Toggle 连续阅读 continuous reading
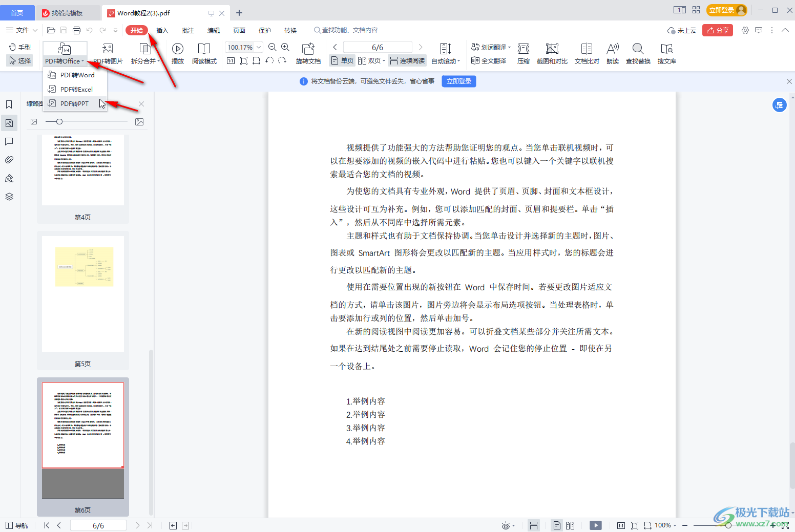The width and height of the screenshot is (795, 532). [407, 61]
